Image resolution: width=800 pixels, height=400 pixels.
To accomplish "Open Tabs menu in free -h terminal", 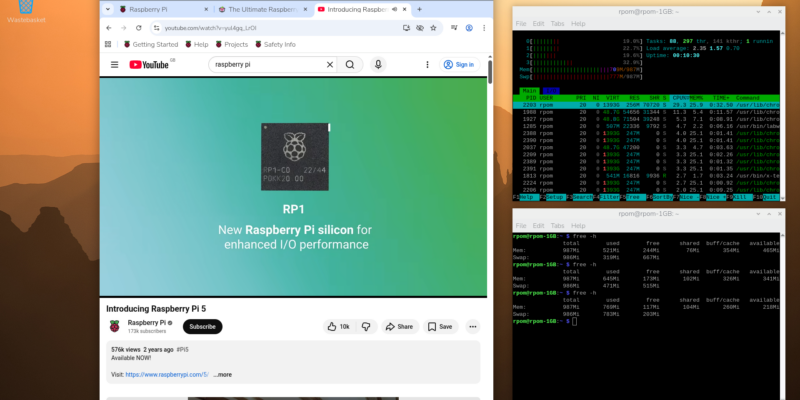I will coord(558,226).
